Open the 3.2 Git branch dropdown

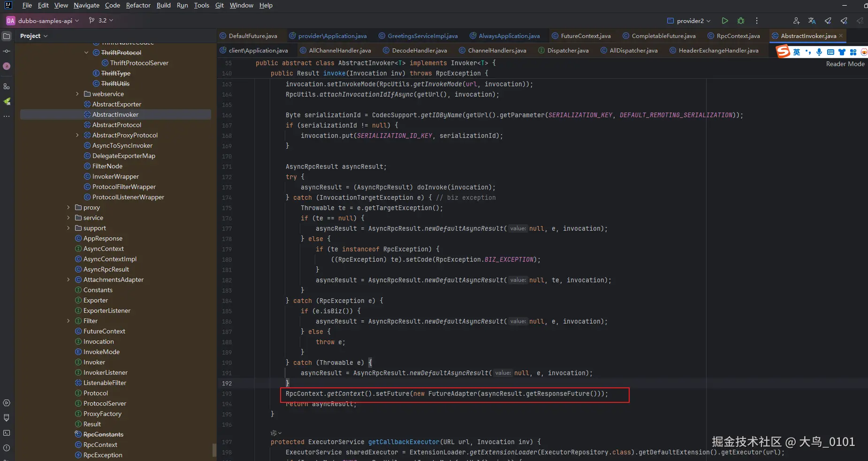click(x=101, y=21)
